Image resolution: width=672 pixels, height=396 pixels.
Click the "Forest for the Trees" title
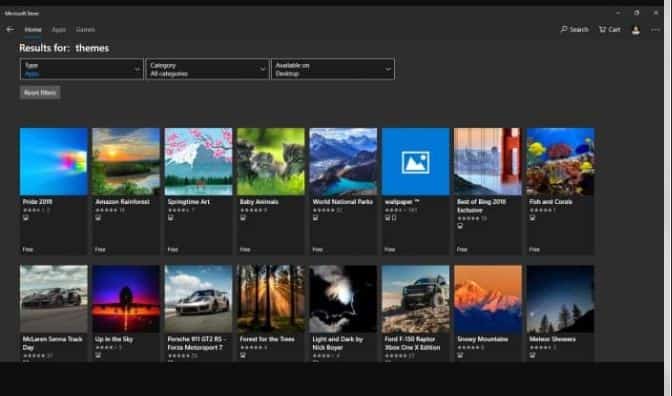click(267, 339)
